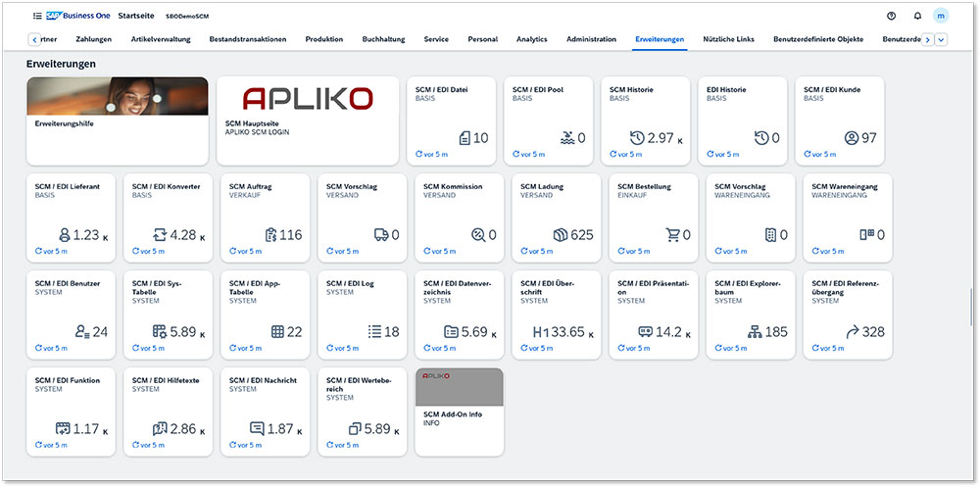Viewport: 980px width, 487px height.
Task: Go to the Buchhaltung tab
Action: (383, 39)
